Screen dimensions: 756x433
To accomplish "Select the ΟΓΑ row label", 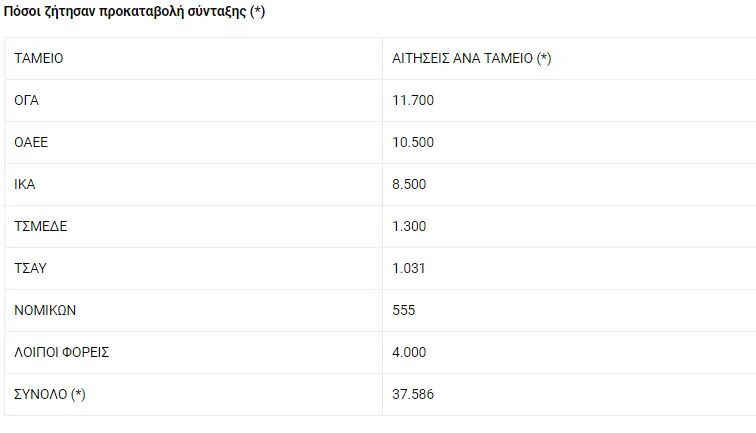I will tap(27, 100).
